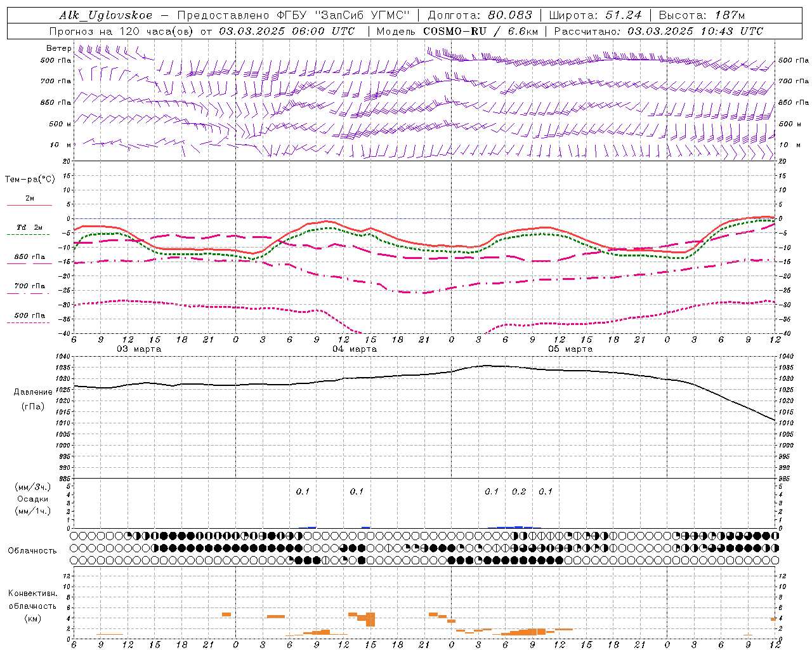The height and width of the screenshot is (650, 812).
Task: Click the 12 tick on left convective axis
Action: [x=67, y=576]
